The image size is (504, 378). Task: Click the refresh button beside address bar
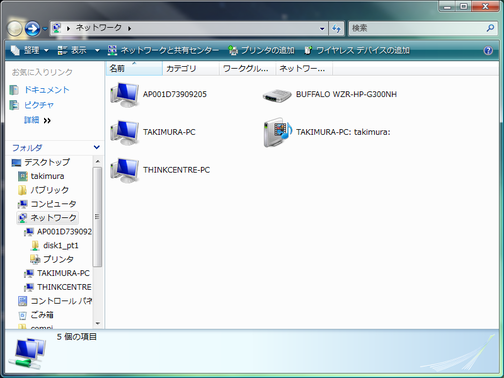pos(337,29)
